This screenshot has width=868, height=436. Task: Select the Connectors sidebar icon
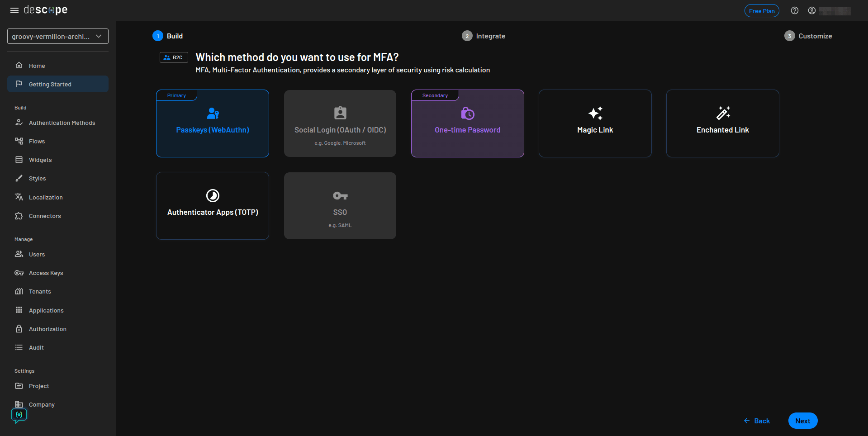pyautogui.click(x=19, y=216)
